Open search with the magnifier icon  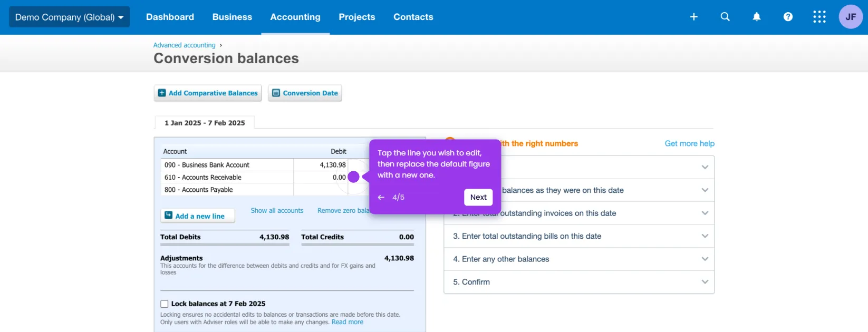(x=725, y=17)
